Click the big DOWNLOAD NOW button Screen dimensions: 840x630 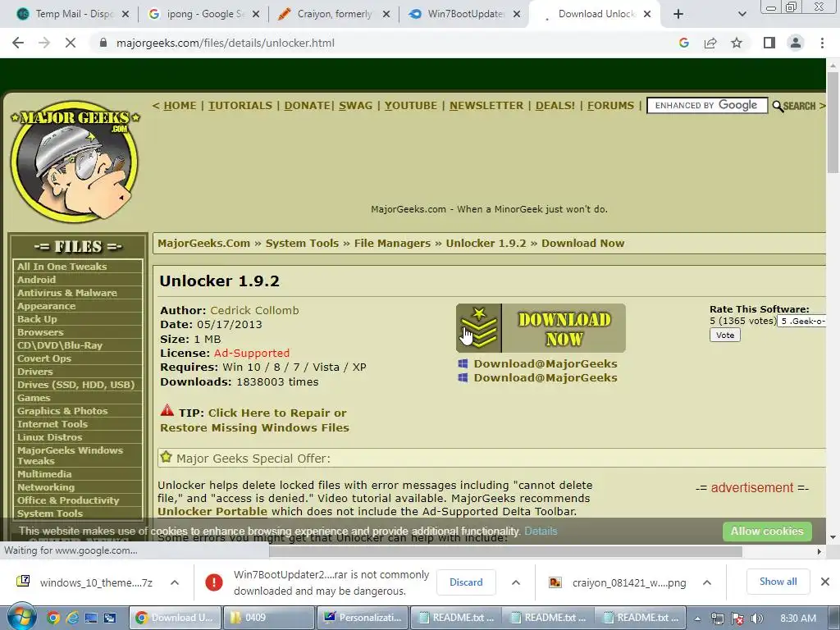click(541, 328)
